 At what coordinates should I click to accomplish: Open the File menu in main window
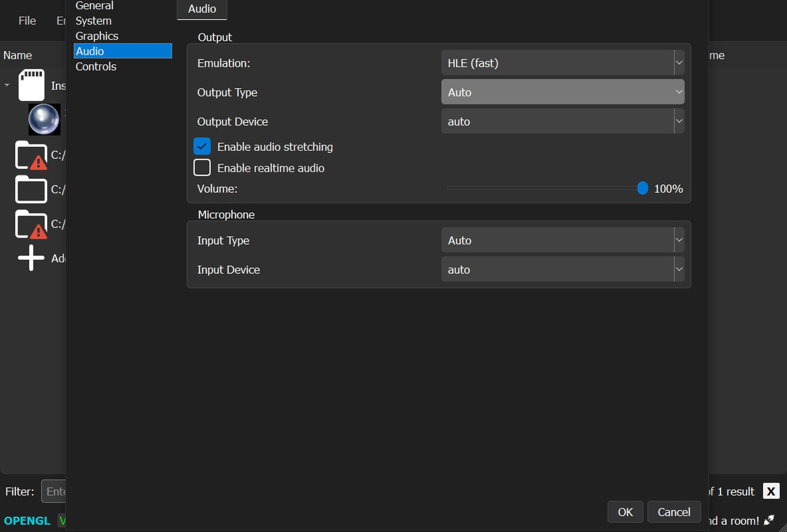27,21
